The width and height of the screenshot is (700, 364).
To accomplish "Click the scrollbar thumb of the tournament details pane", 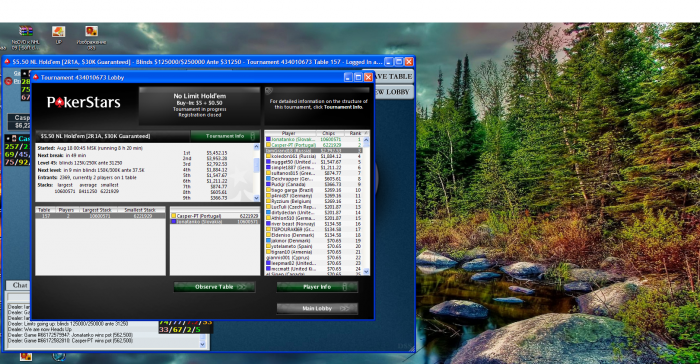I will pyautogui.click(x=256, y=165).
